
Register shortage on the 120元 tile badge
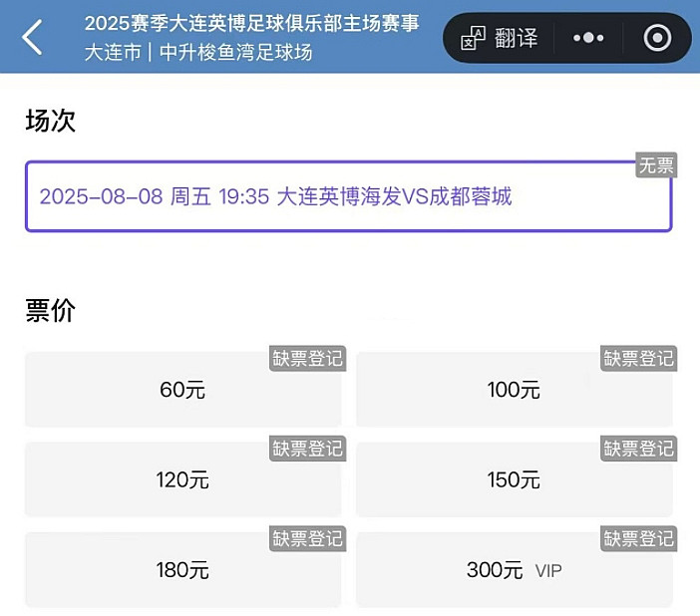pos(307,449)
